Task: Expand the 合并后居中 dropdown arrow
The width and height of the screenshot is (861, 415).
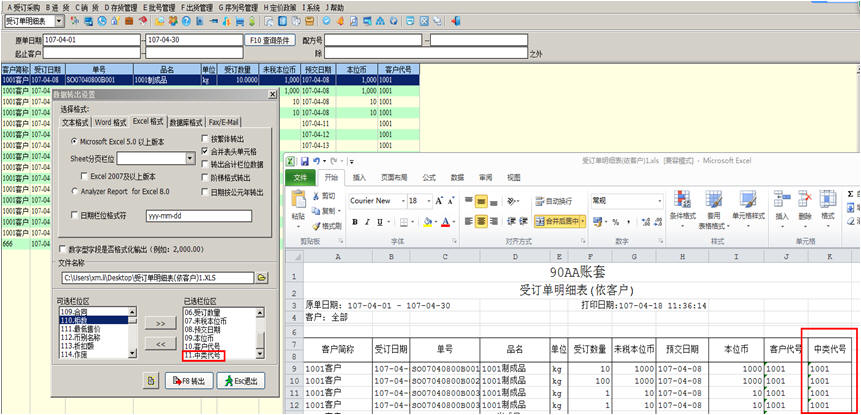Action: [x=582, y=221]
